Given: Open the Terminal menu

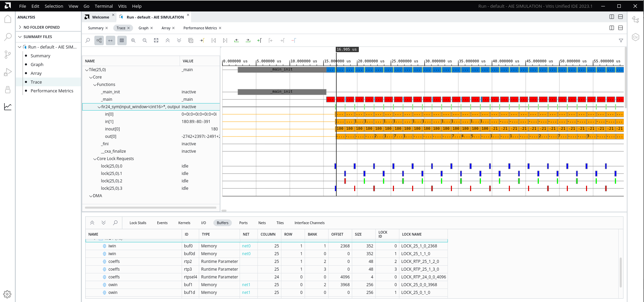Looking at the screenshot, I should coord(103,6).
